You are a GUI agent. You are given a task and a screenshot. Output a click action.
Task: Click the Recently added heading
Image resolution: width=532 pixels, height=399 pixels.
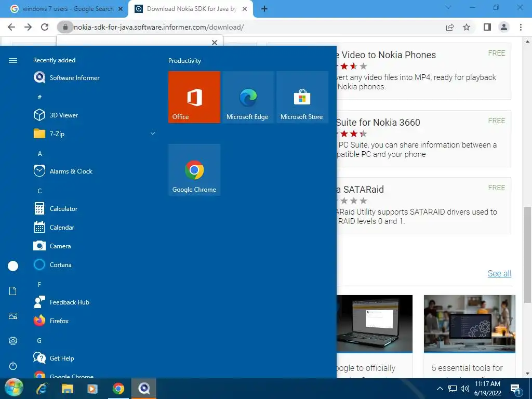(x=54, y=60)
